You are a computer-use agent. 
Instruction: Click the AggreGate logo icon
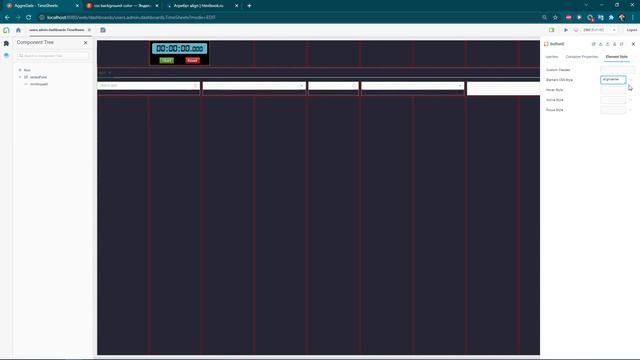pos(6,30)
